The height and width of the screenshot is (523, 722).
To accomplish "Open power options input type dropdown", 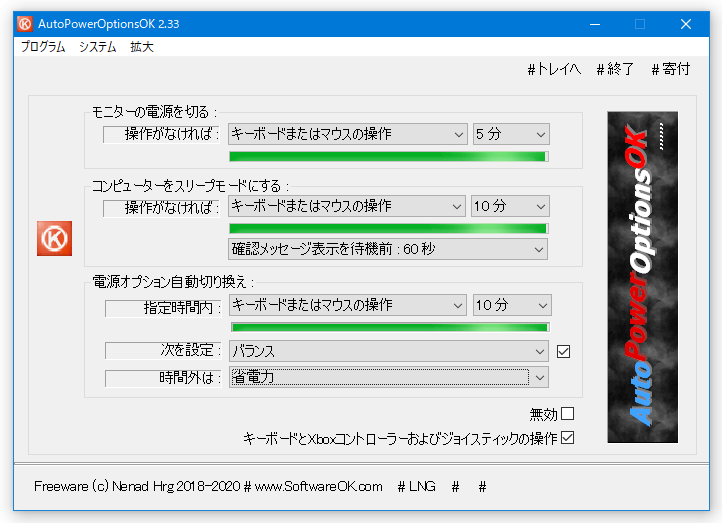I will coord(348,305).
